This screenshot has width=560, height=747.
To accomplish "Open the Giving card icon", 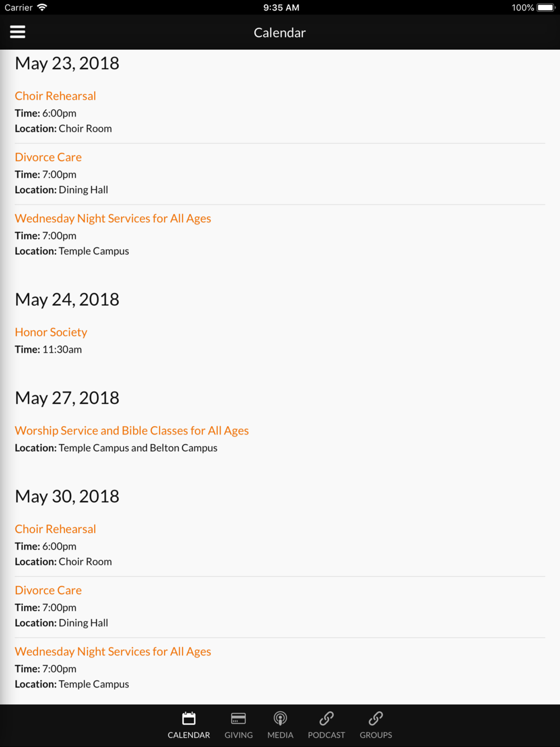I will tap(239, 718).
